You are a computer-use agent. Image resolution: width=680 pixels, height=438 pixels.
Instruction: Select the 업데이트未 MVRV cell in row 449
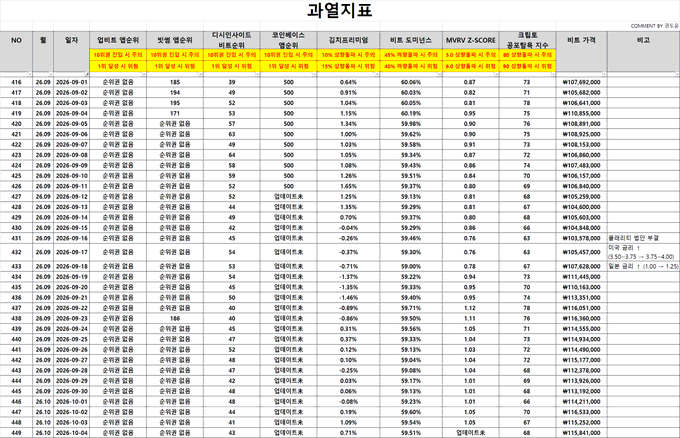click(471, 433)
